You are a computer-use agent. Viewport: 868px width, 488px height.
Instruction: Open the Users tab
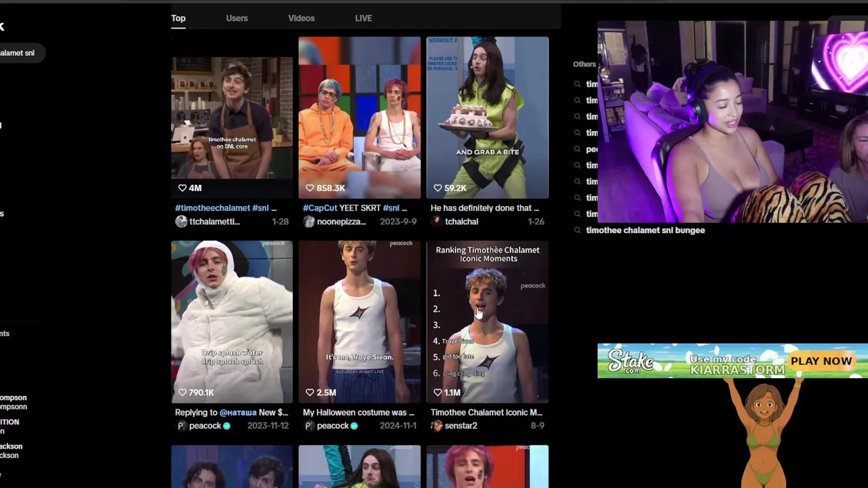pyautogui.click(x=237, y=18)
